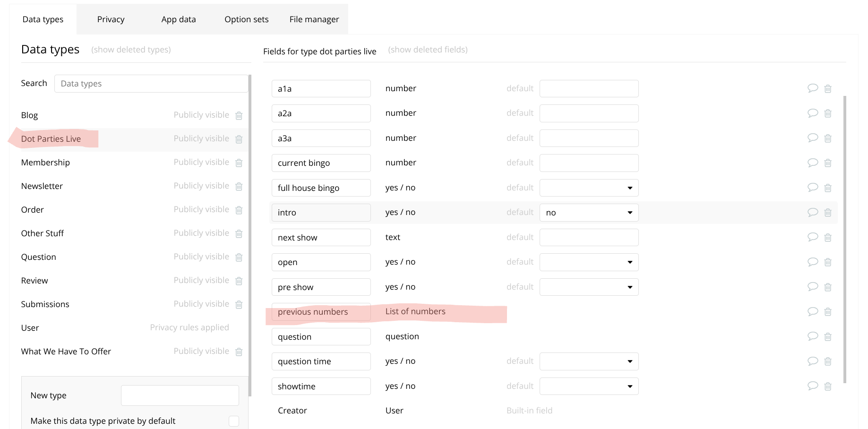
Task: Delete the previous numbers field
Action: click(x=828, y=312)
